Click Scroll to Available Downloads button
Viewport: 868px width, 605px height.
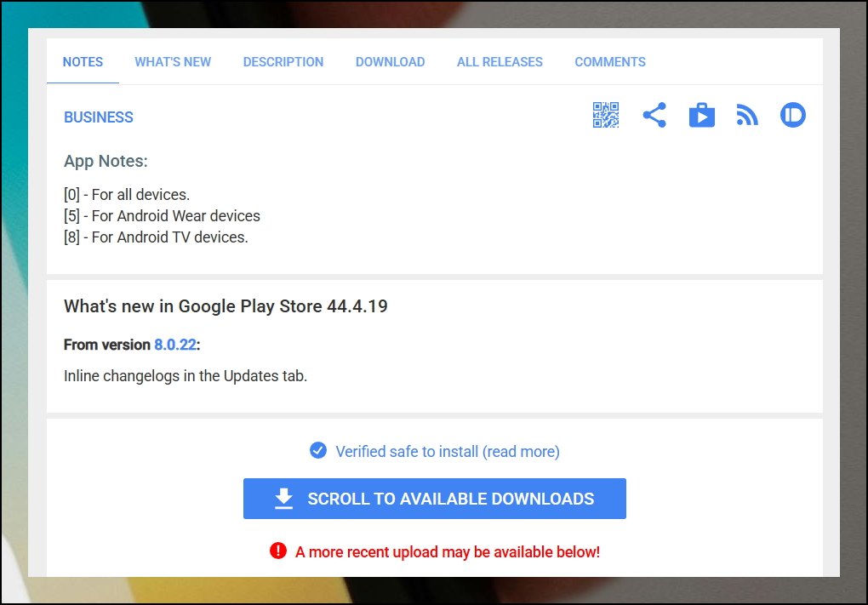pos(435,498)
